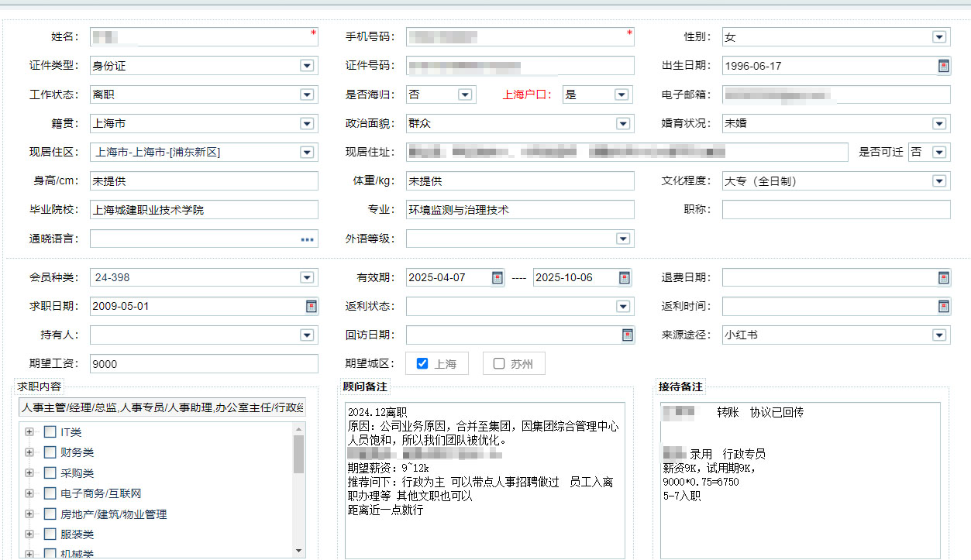971x560 pixels.
Task: Enable the 苏州 expected city checkbox
Action: [x=498, y=363]
